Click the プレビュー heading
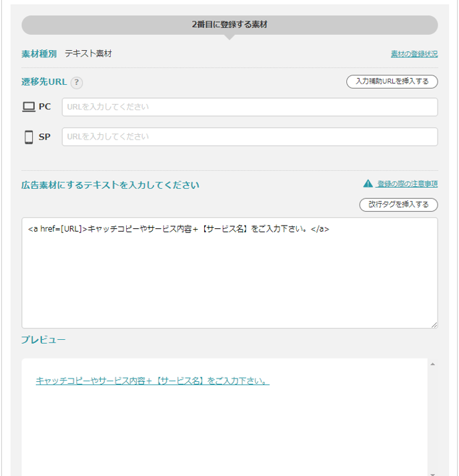Viewport: 459px width, 476px height. (x=43, y=340)
